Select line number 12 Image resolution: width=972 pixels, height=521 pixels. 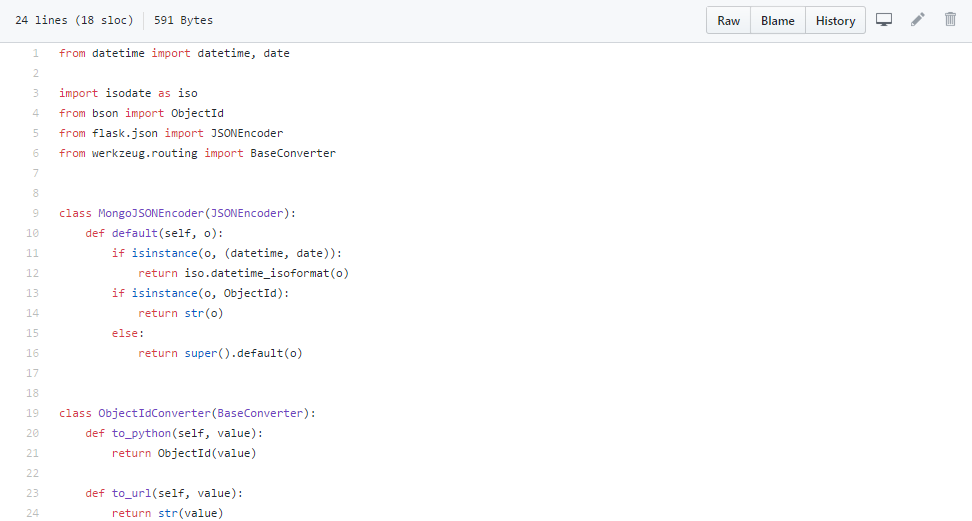(x=32, y=273)
